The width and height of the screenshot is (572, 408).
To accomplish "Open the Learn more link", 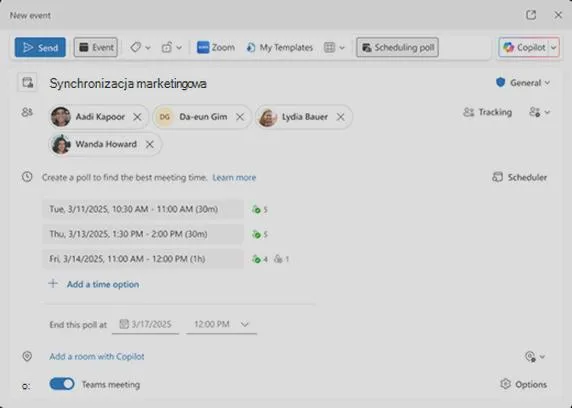I will coord(234,177).
